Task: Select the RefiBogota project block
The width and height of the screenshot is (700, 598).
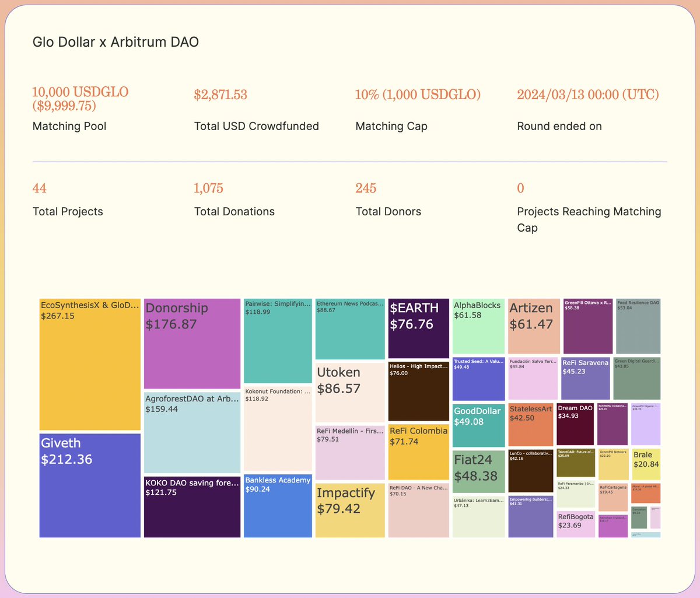Action: coord(576,519)
